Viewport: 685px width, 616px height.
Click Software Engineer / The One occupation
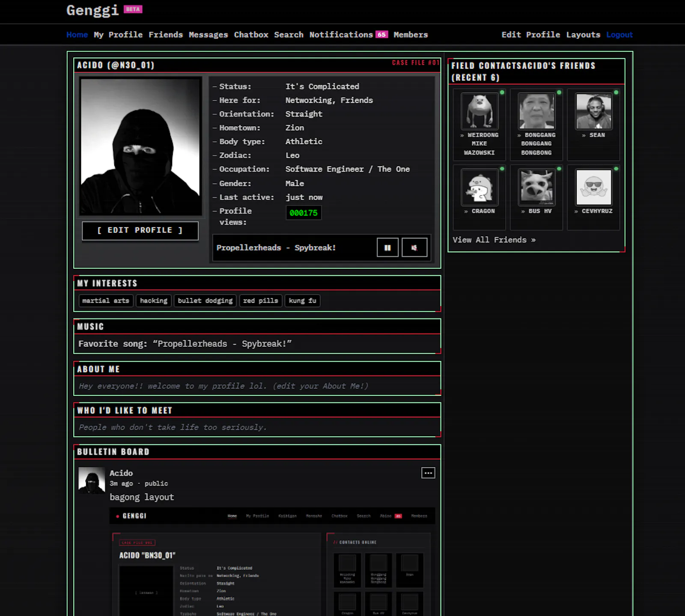(348, 169)
